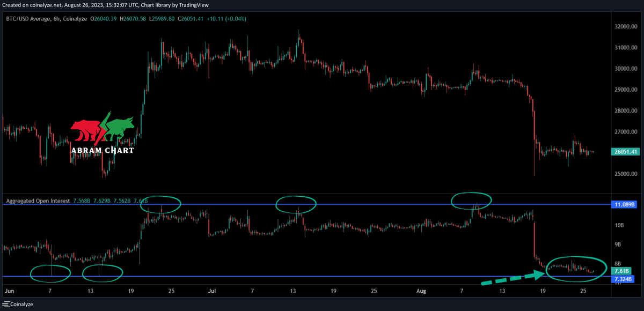Click the 10B open interest axis label
The height and width of the screenshot is (311, 644).
(619, 225)
